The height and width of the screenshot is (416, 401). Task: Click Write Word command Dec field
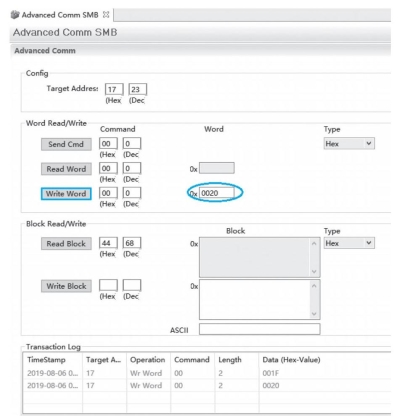[x=132, y=193]
